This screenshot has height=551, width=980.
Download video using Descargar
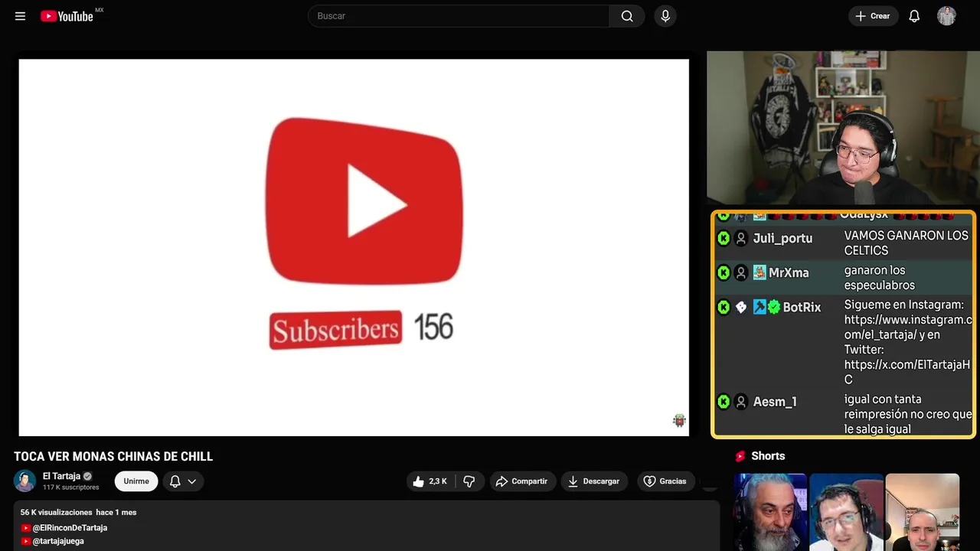593,481
